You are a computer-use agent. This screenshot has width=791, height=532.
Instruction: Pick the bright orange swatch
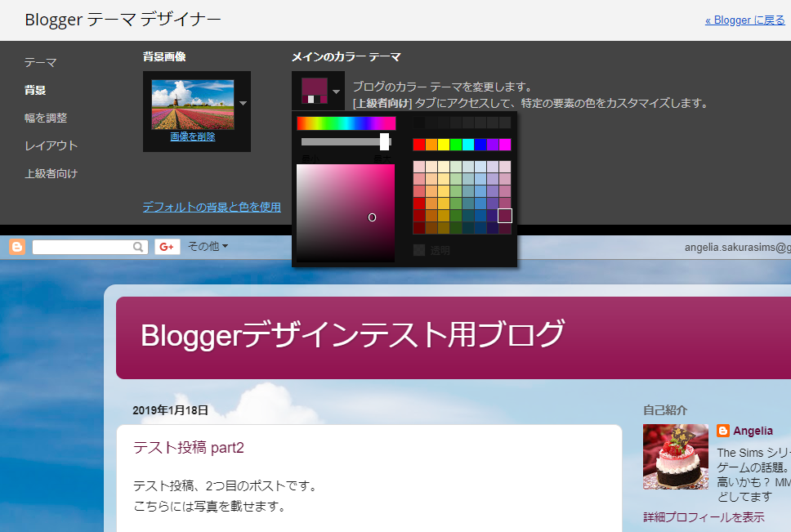[431, 145]
